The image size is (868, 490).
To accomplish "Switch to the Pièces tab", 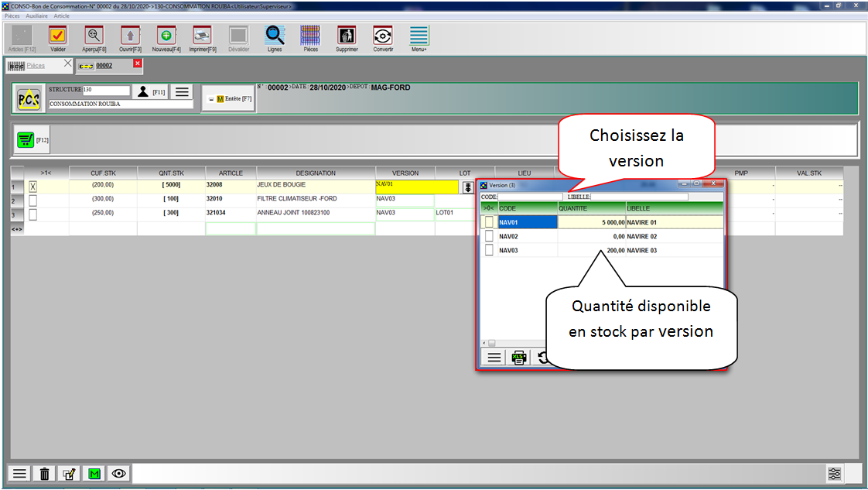I will pos(36,66).
